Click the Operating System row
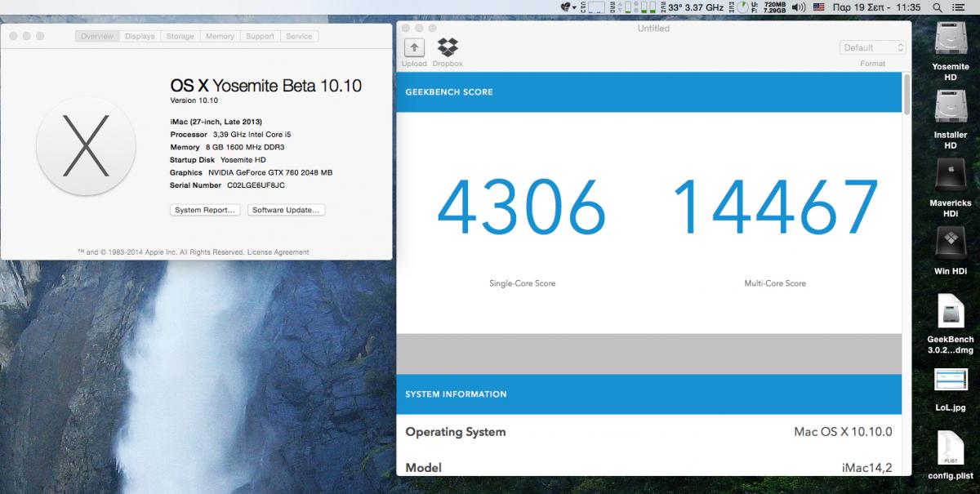 tap(648, 431)
